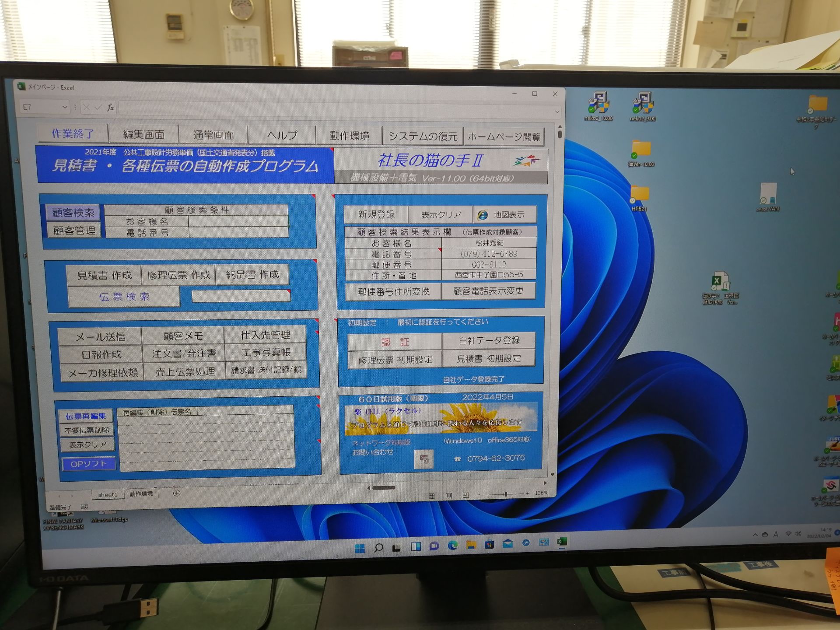Click the システムの復元 menu button

(x=423, y=136)
